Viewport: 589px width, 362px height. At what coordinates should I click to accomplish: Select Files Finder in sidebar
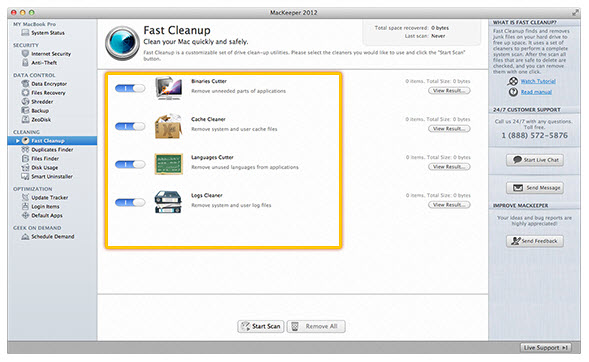[x=40, y=158]
